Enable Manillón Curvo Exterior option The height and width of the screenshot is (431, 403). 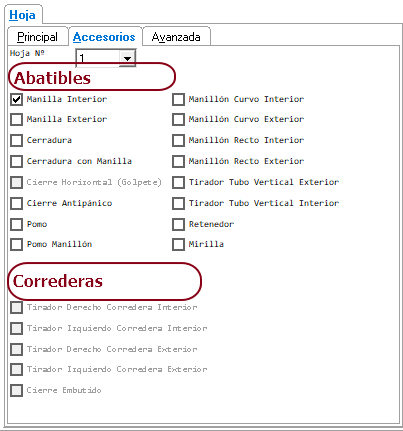[x=178, y=119]
